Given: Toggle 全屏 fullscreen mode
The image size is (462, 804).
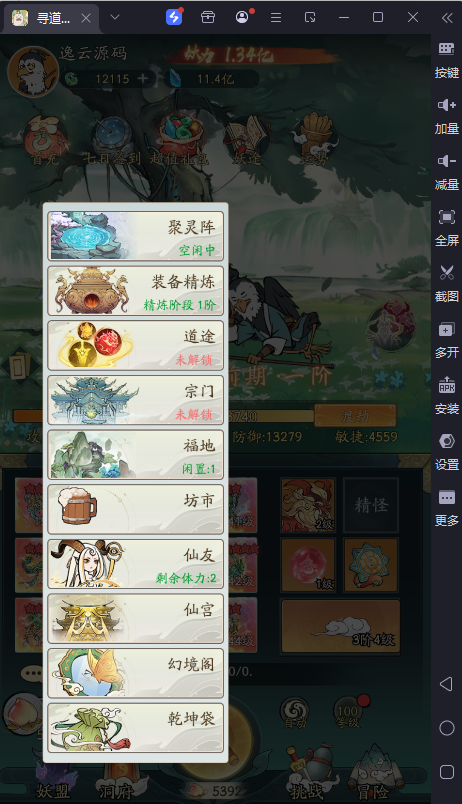Looking at the screenshot, I should point(447,228).
